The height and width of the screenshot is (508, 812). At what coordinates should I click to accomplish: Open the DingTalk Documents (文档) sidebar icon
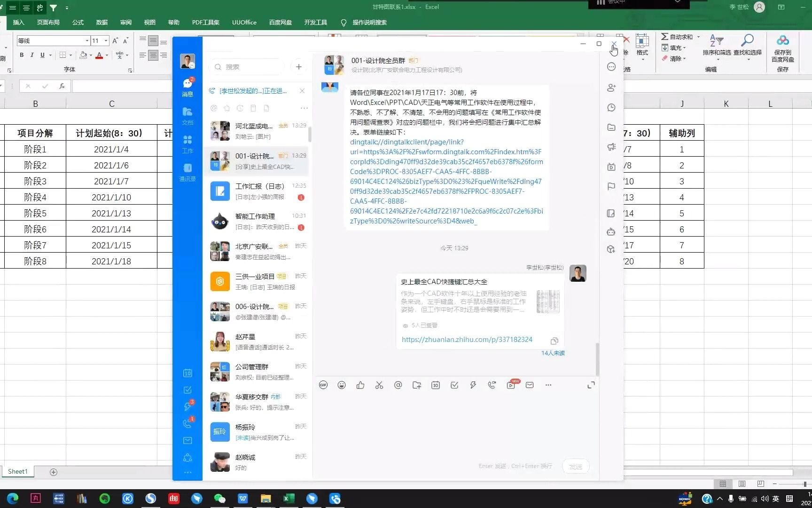pos(187,116)
